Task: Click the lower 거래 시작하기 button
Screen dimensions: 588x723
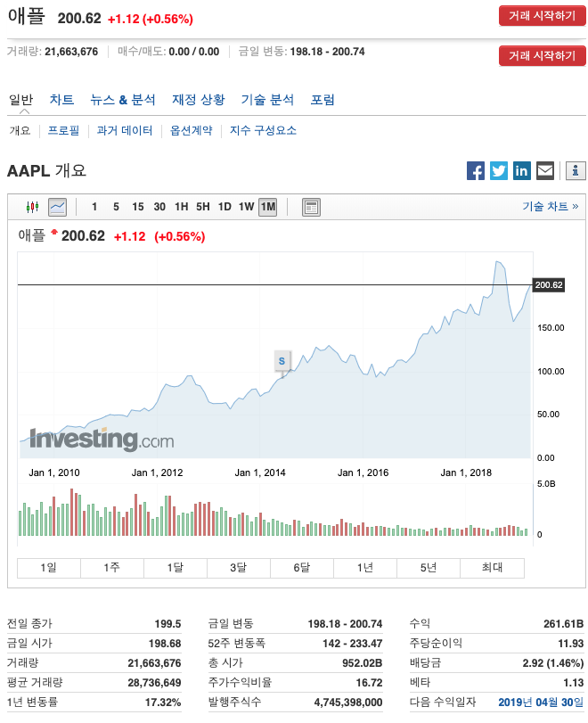Action: tap(543, 56)
